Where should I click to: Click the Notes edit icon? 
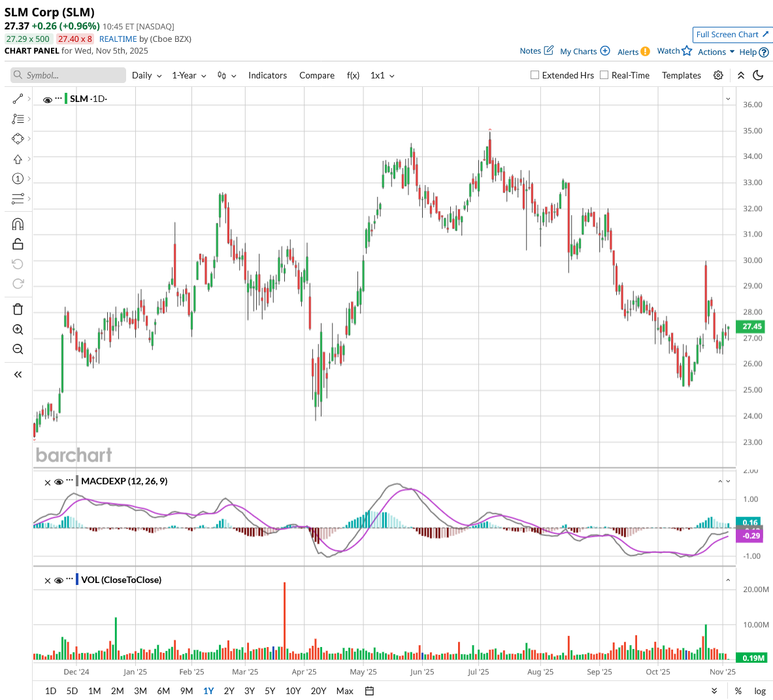pyautogui.click(x=549, y=50)
